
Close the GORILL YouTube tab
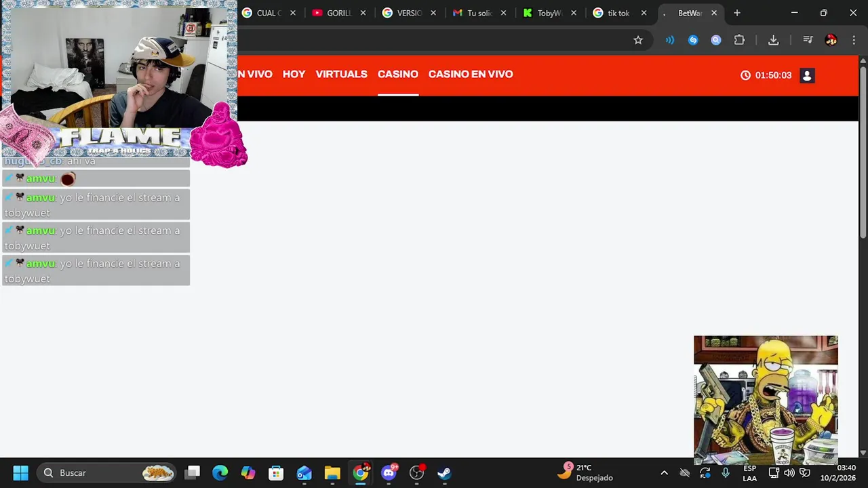363,13
